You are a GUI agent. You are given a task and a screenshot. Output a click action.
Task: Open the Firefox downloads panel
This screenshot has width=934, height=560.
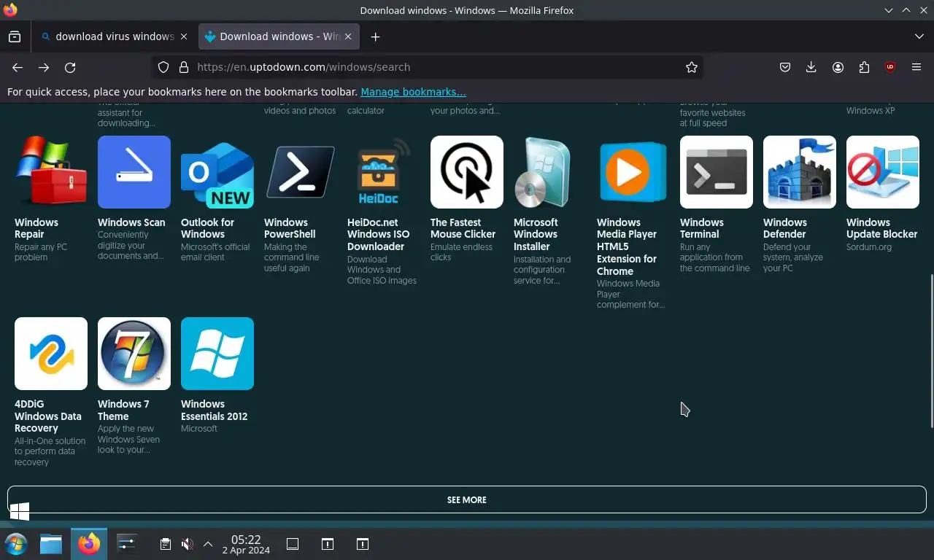[811, 67]
